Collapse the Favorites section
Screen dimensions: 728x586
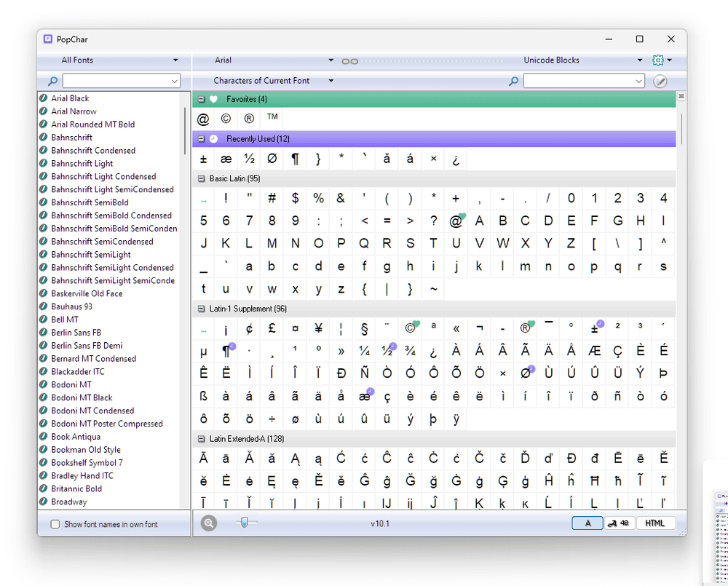coord(202,100)
